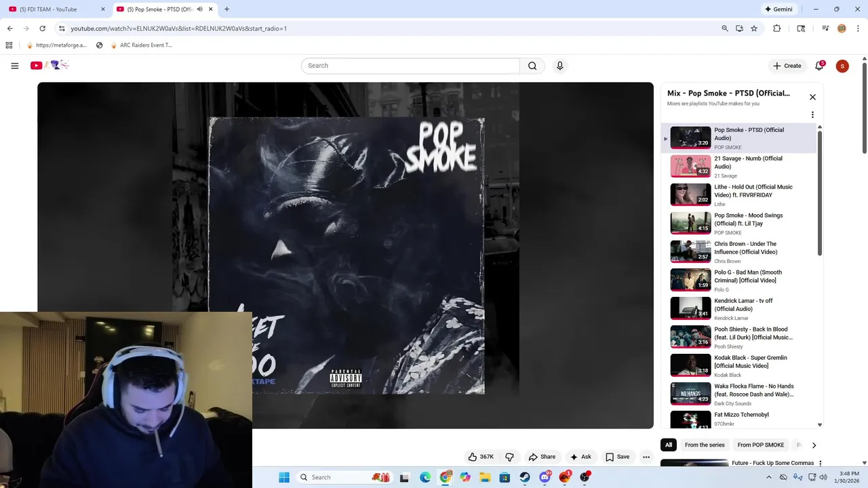Image resolution: width=868 pixels, height=488 pixels.
Task: Open Microsoft Edge from the taskbar
Action: tap(425, 477)
